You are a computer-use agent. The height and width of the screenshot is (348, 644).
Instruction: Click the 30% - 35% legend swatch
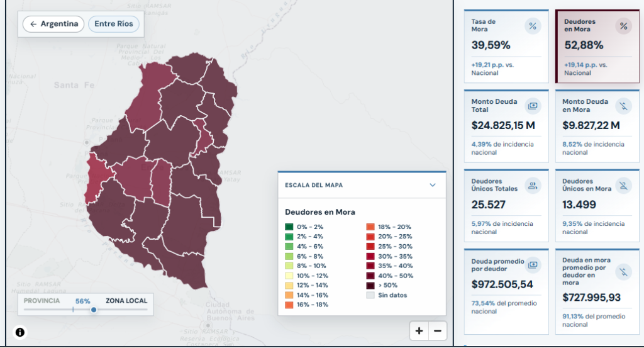370,256
